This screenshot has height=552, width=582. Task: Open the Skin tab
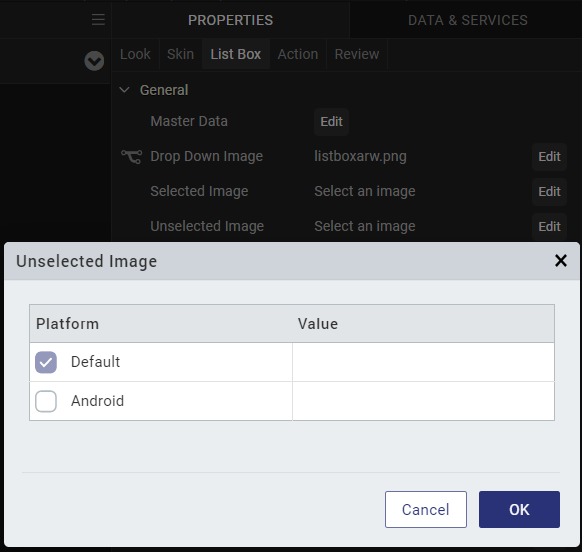tap(180, 54)
